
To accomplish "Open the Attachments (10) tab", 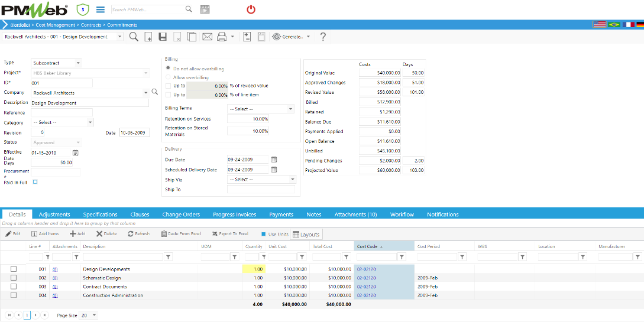I will click(x=355, y=214).
